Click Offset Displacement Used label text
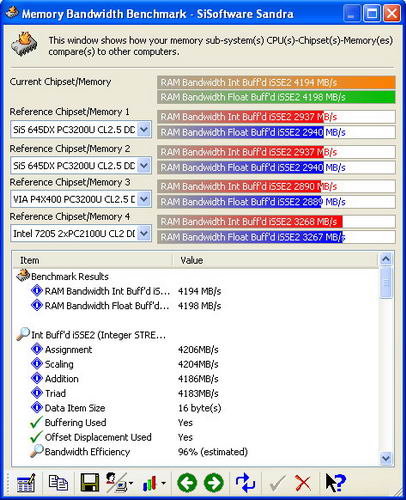Image resolution: width=406 pixels, height=500 pixels. tap(98, 437)
